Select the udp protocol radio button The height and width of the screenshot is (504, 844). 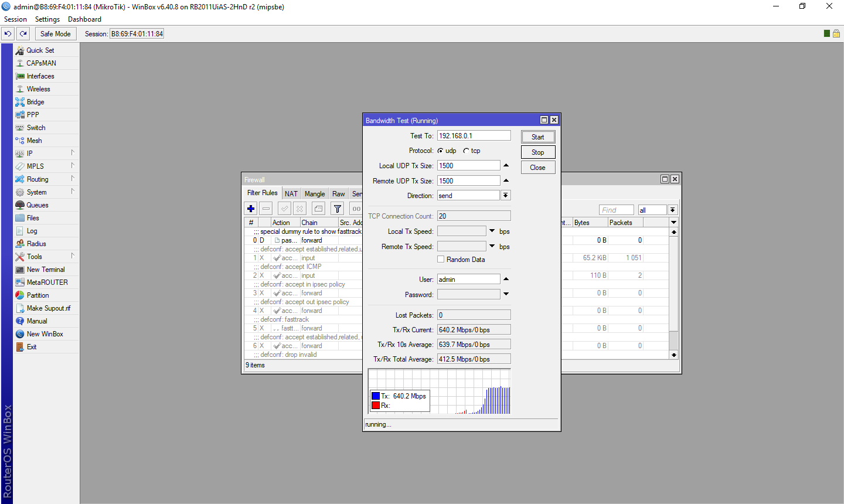point(440,151)
